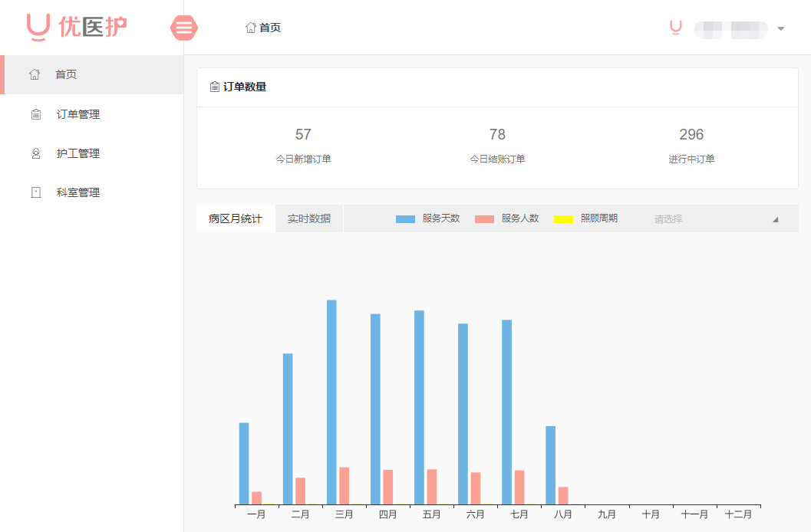This screenshot has width=811, height=532.
Task: Click the house icon beside 首页 in sidebar
Action: [35, 74]
